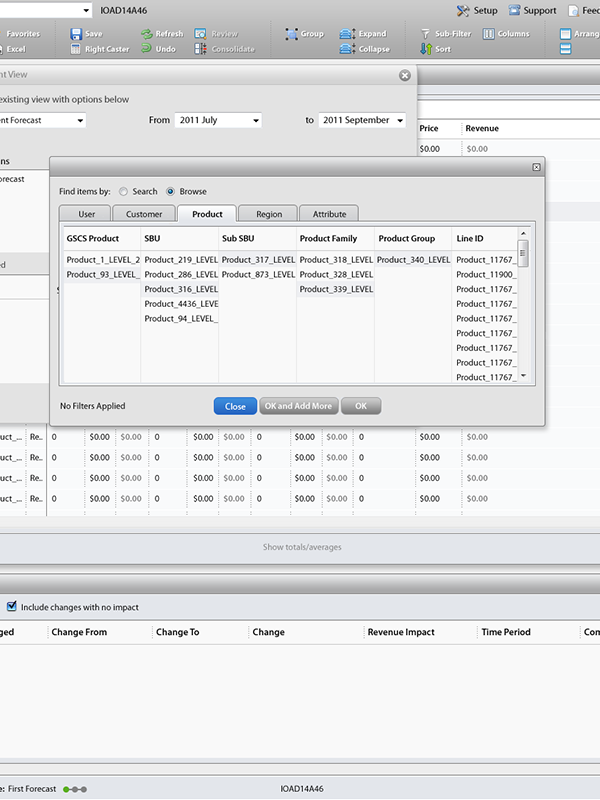600x800 pixels.
Task: Open Columns chooser in toolbar
Action: (489, 34)
